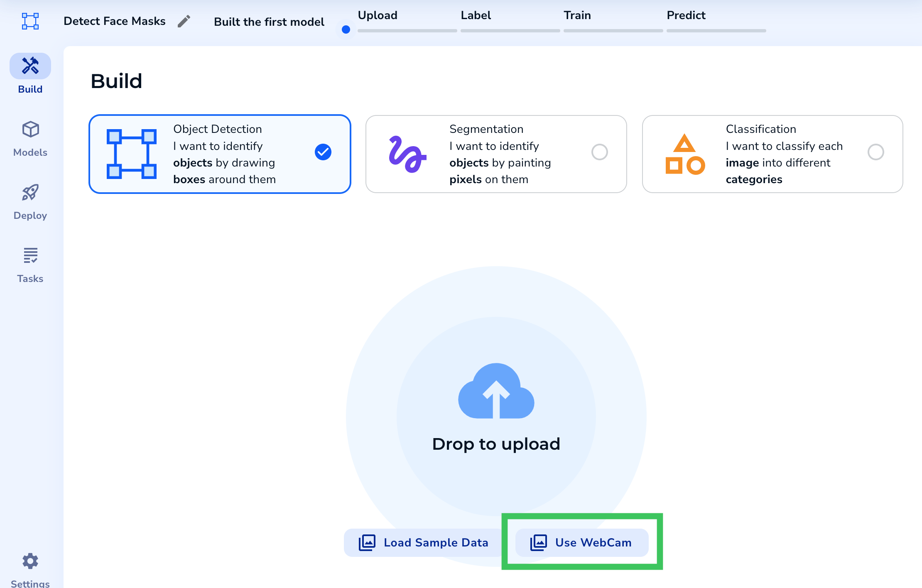The height and width of the screenshot is (588, 922).
Task: Click the Detect Face Masks project title
Action: [x=114, y=21]
